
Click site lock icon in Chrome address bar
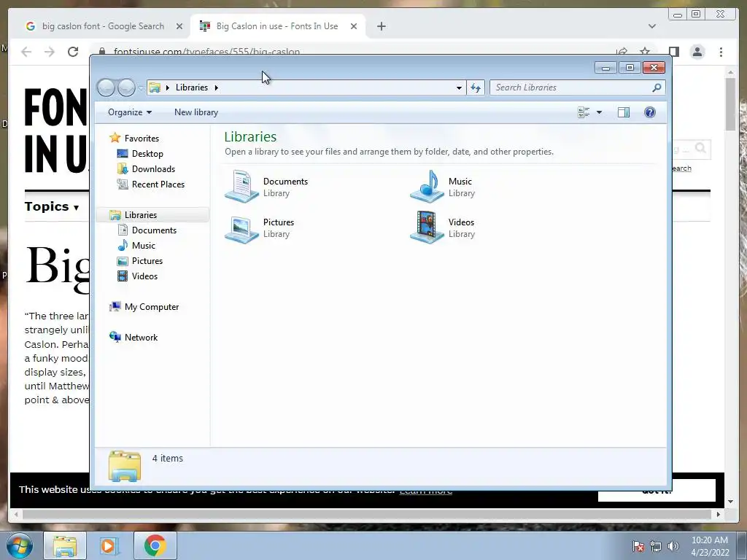(x=102, y=52)
